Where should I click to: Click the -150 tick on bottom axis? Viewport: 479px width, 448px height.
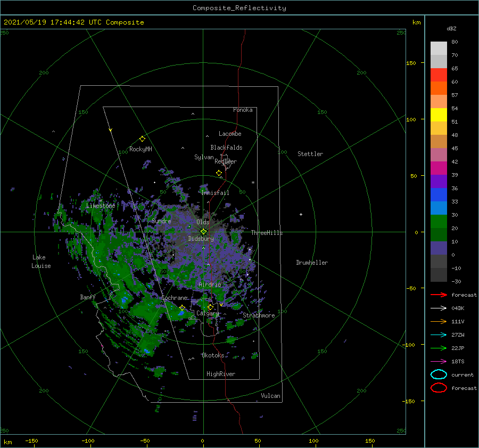[x=31, y=441]
